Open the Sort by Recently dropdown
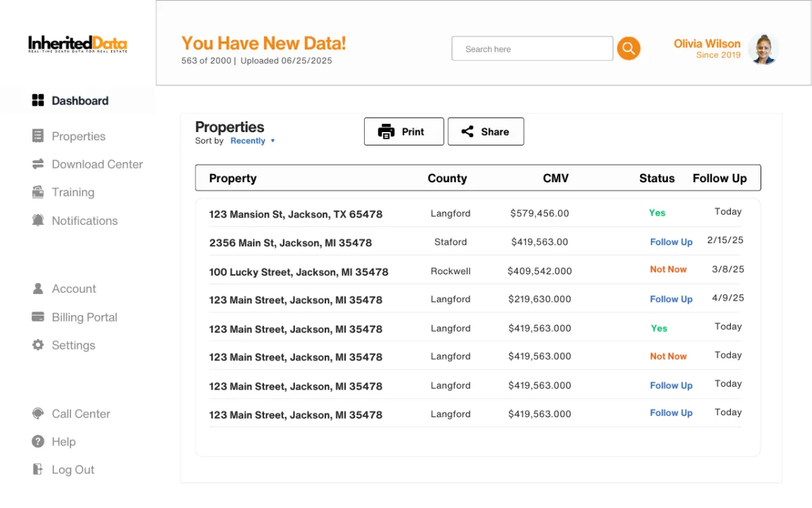 pyautogui.click(x=252, y=141)
